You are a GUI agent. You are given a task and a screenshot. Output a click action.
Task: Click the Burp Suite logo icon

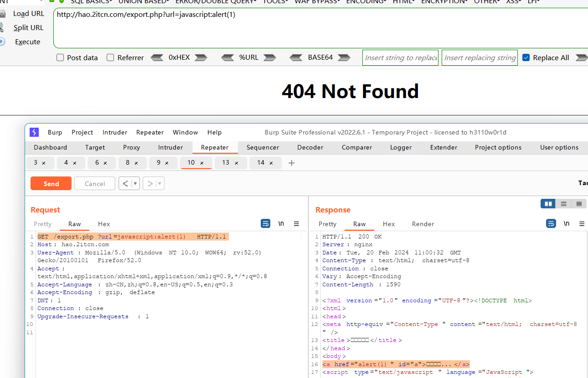click(34, 132)
